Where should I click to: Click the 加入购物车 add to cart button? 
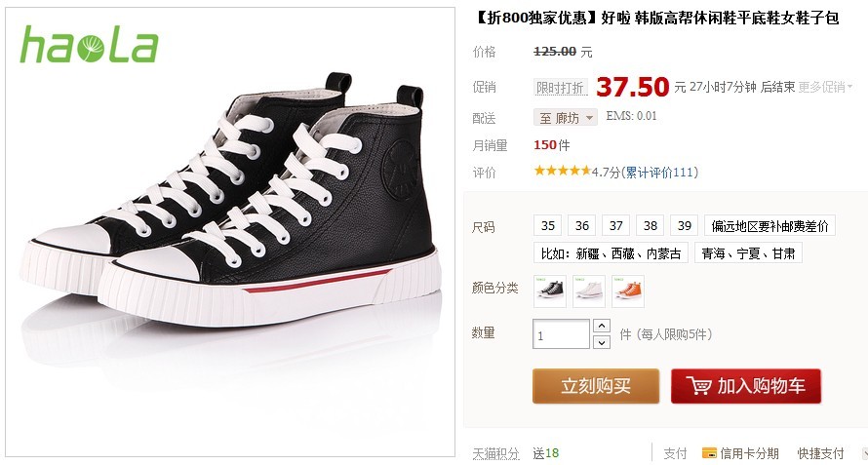746,386
